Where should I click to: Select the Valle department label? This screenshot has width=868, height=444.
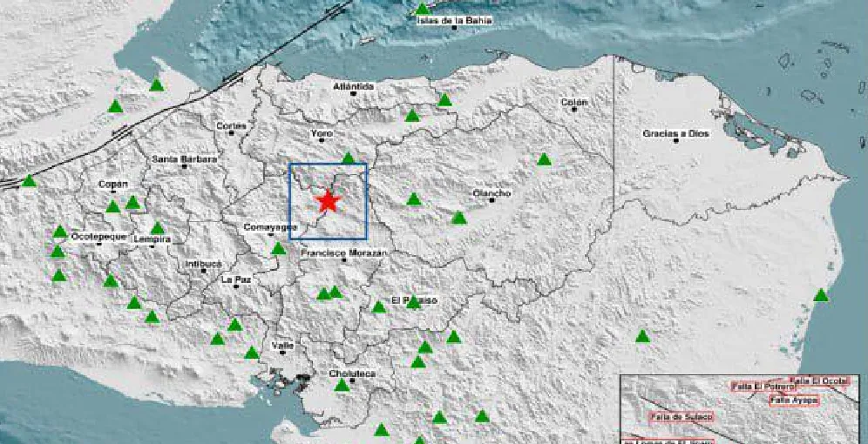(x=283, y=346)
